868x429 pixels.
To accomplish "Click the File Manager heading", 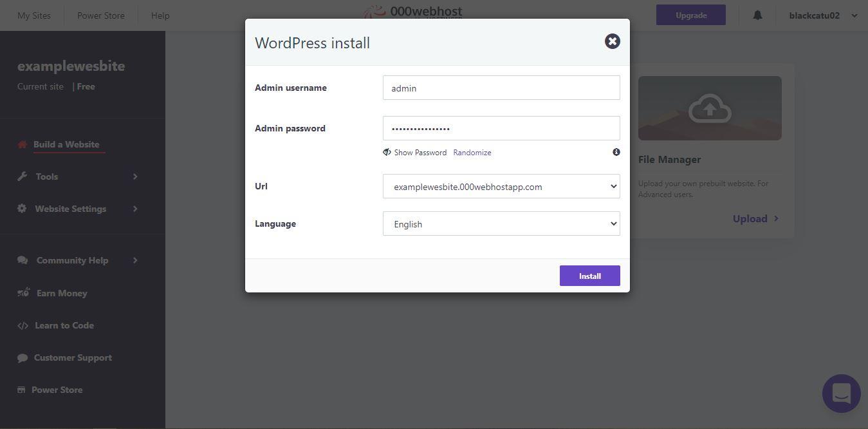I will [669, 159].
